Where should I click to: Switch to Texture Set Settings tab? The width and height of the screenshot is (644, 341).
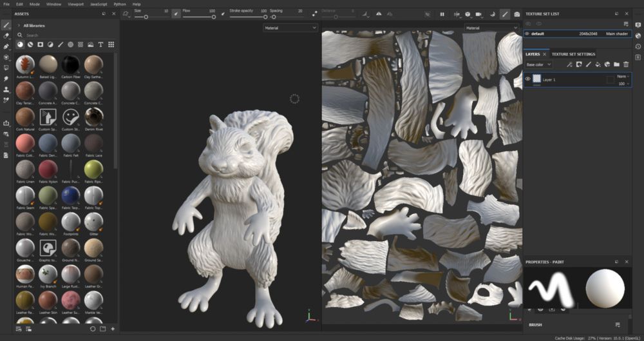(573, 54)
